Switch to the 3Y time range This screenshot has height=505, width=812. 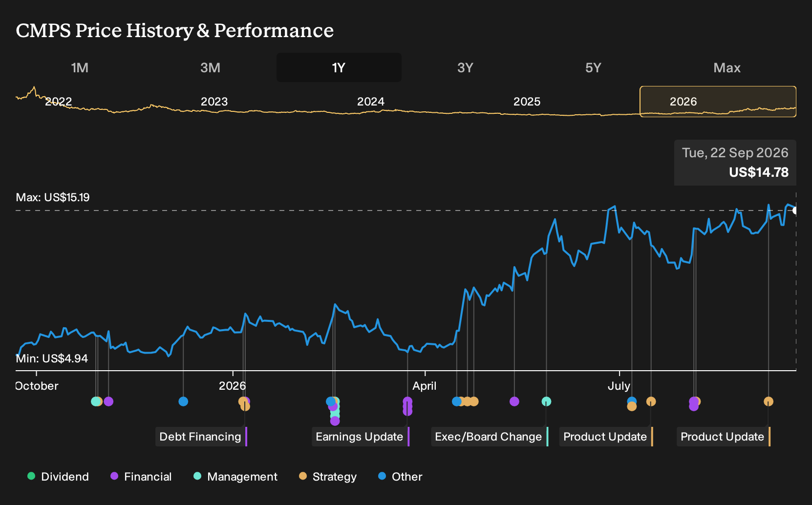pyautogui.click(x=465, y=67)
